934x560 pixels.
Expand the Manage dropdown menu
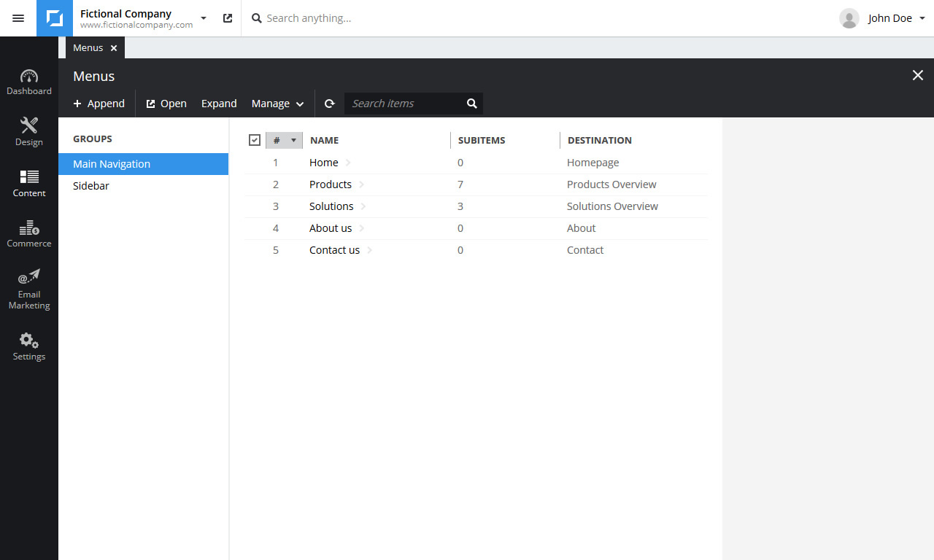click(277, 104)
